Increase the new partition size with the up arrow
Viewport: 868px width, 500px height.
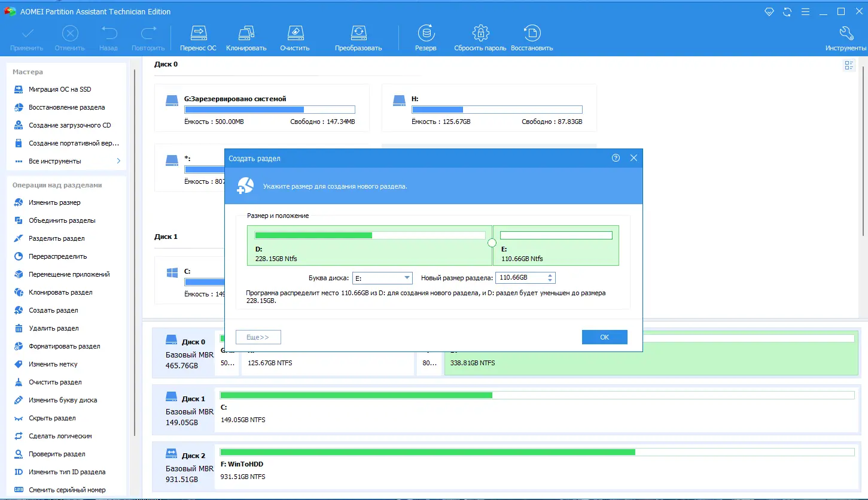(550, 275)
